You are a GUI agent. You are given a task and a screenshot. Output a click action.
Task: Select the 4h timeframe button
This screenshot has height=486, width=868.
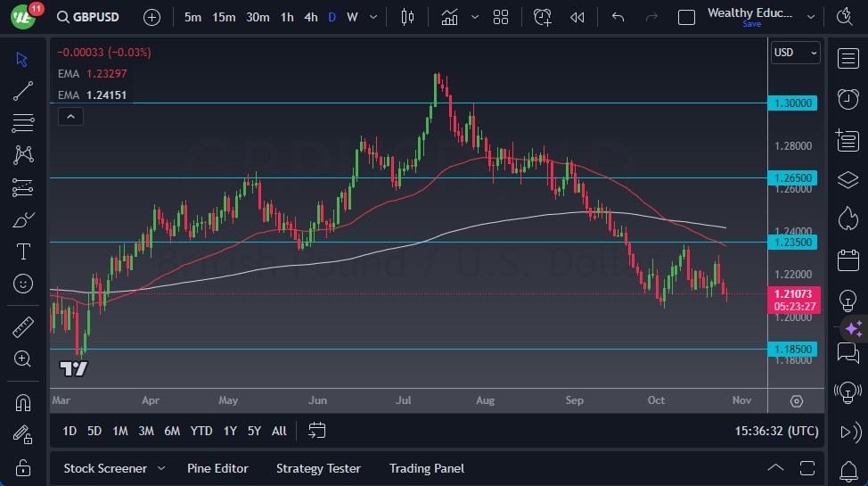(x=310, y=17)
